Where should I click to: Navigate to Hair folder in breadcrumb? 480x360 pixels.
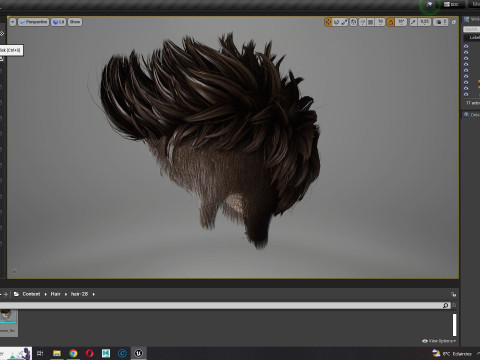point(55,294)
